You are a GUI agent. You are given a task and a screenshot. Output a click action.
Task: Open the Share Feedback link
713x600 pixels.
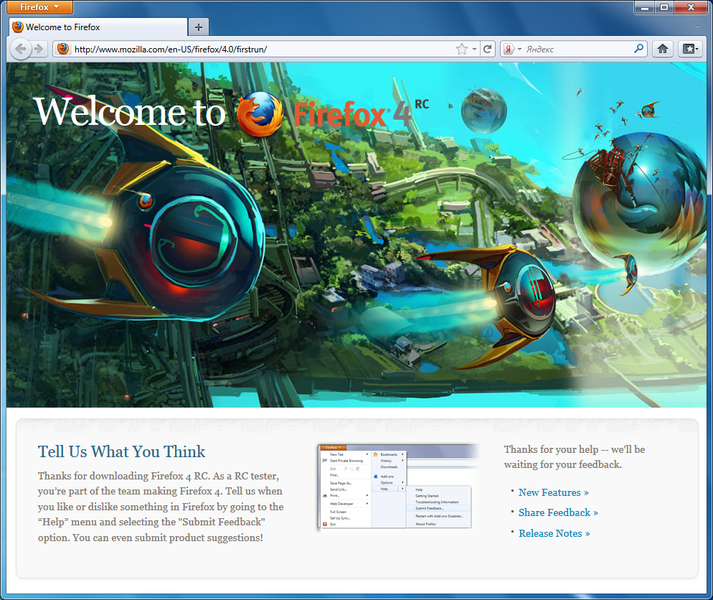tap(558, 513)
